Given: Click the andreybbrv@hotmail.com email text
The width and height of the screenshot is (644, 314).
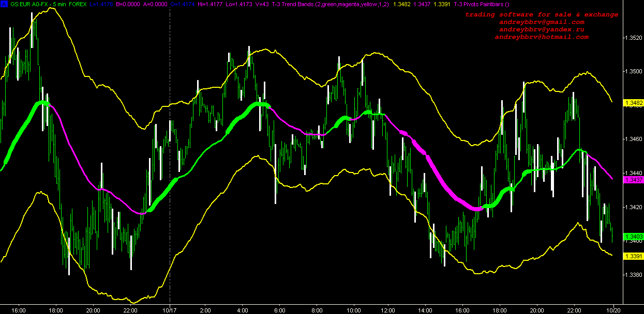Looking at the screenshot, I should [542, 37].
